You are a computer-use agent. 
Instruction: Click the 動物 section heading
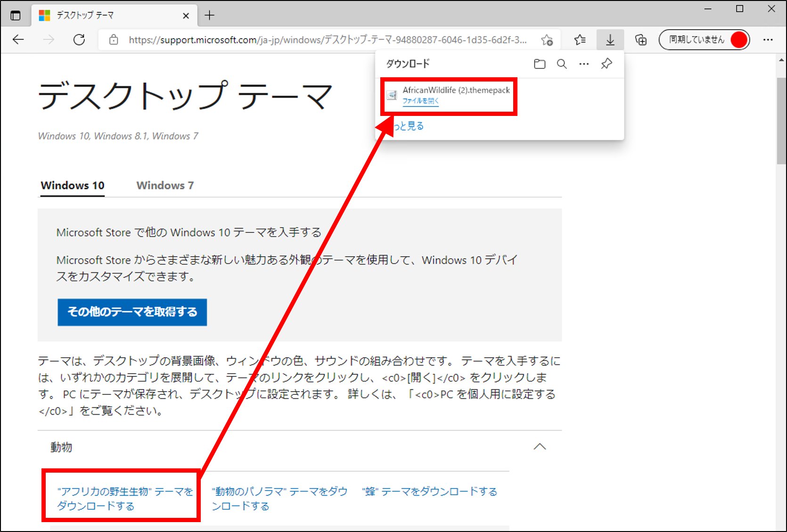coord(61,447)
